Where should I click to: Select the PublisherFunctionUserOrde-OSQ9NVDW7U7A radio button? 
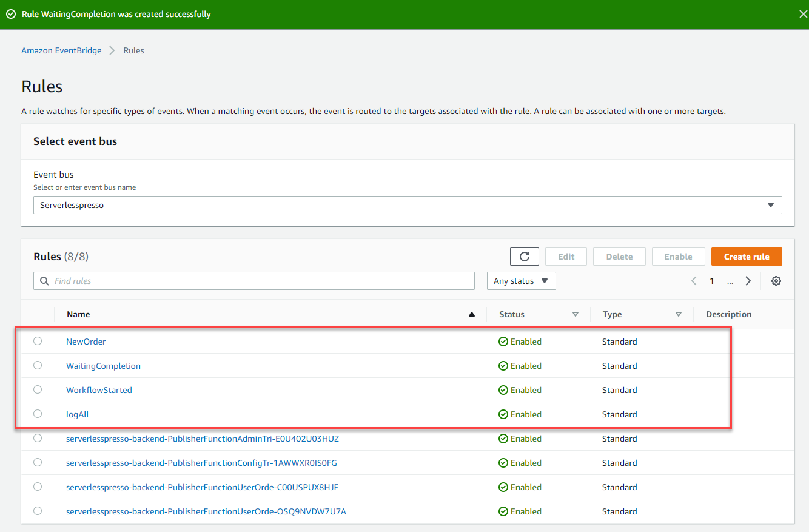pyautogui.click(x=38, y=511)
